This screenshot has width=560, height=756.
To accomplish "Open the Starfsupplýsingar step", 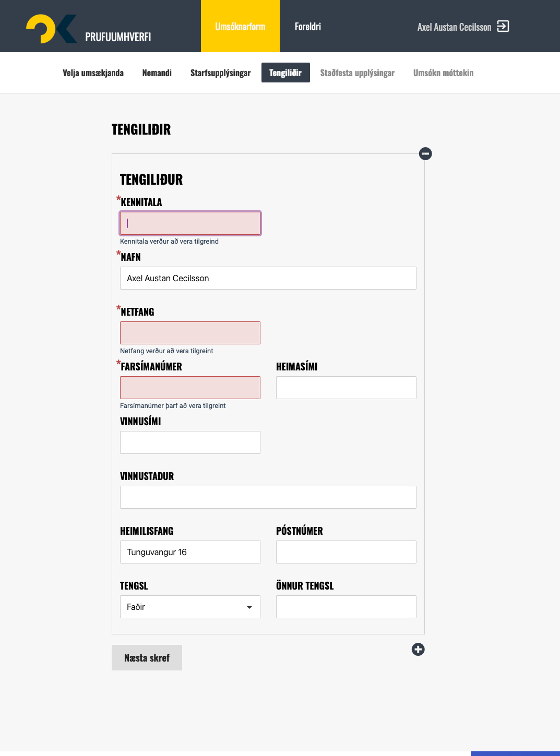I will [220, 73].
